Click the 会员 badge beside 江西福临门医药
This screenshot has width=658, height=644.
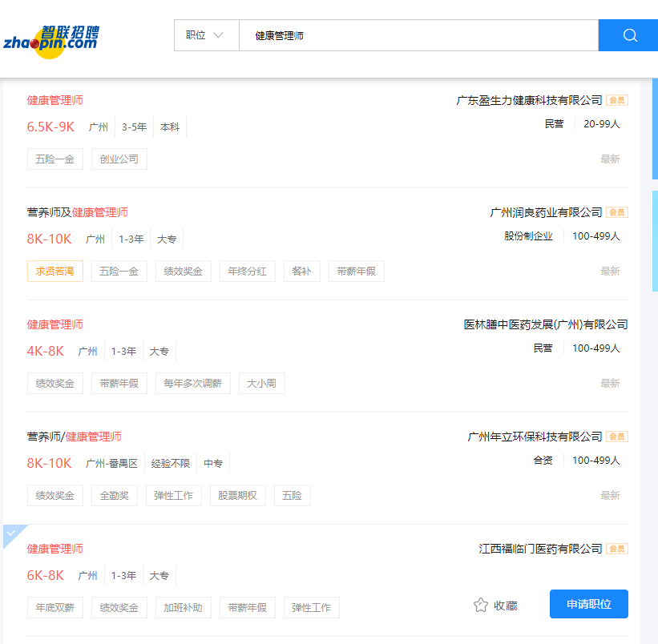(617, 549)
